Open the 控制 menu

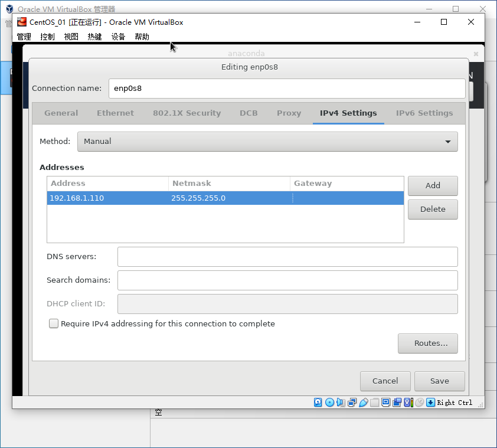click(48, 37)
